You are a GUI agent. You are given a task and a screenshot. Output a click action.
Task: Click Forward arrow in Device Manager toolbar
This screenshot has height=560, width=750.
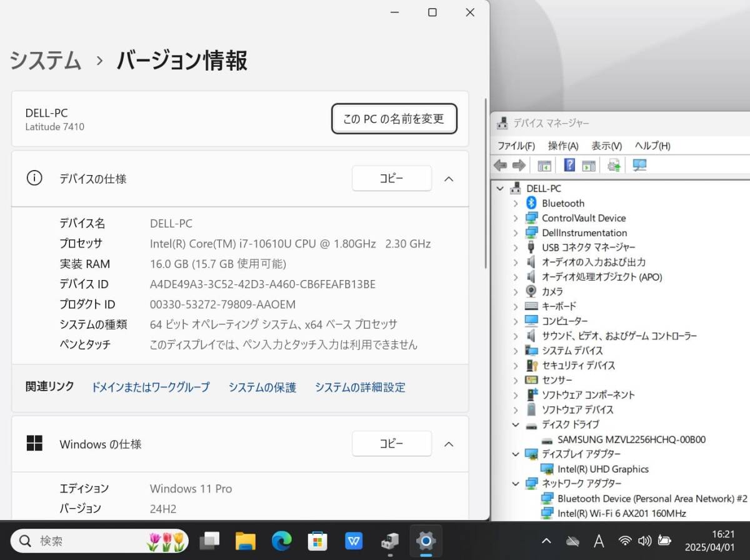[519, 165]
